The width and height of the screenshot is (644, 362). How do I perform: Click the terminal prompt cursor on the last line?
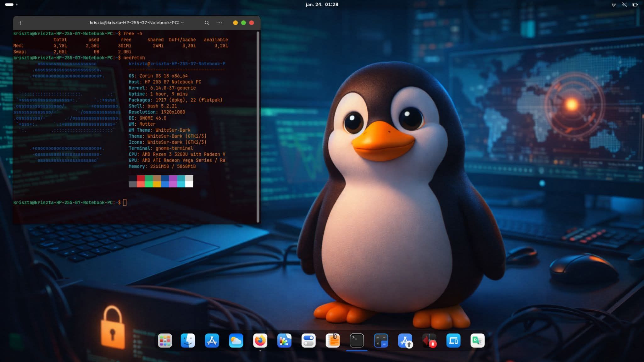[125, 203]
